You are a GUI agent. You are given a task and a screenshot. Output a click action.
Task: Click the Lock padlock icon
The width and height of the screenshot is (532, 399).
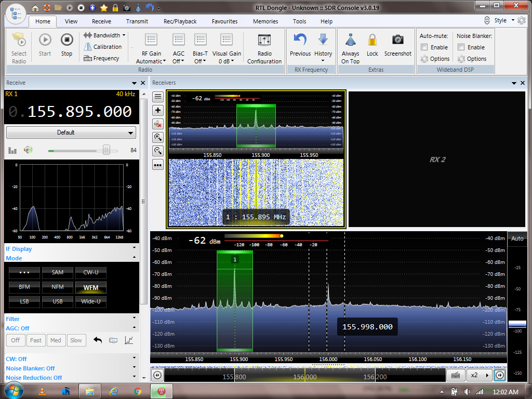[x=373, y=40]
